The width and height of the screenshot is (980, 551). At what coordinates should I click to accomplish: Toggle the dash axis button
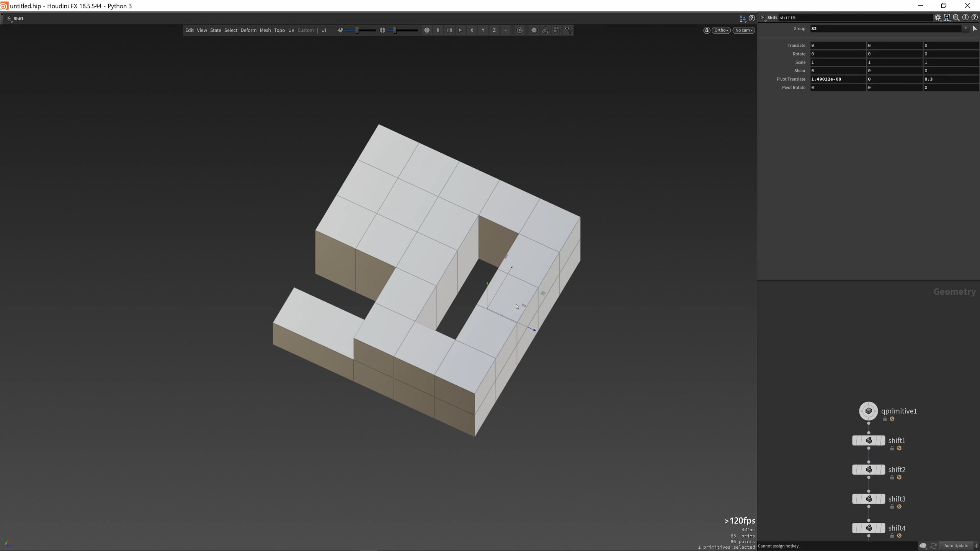[505, 30]
